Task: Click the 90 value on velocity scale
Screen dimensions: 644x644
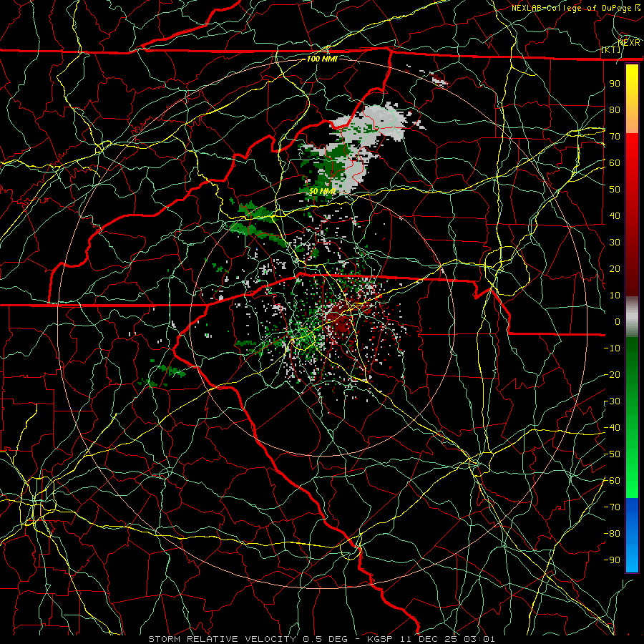Action: click(x=615, y=84)
